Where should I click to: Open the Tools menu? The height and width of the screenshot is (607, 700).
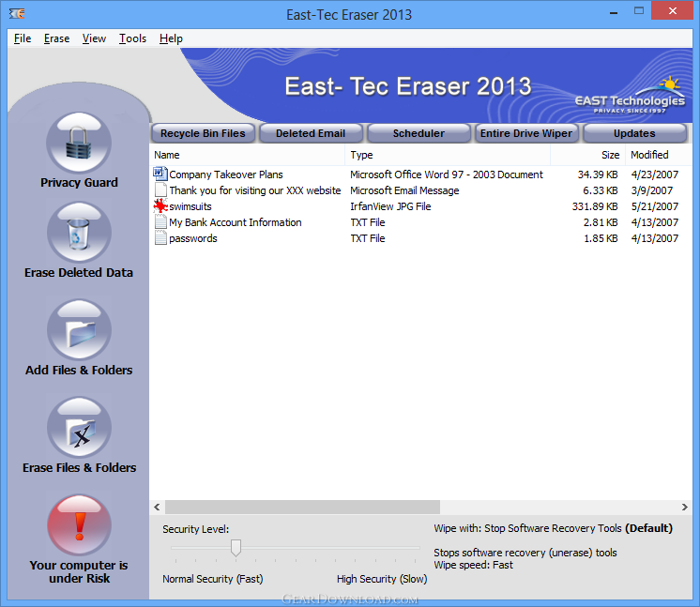[132, 38]
